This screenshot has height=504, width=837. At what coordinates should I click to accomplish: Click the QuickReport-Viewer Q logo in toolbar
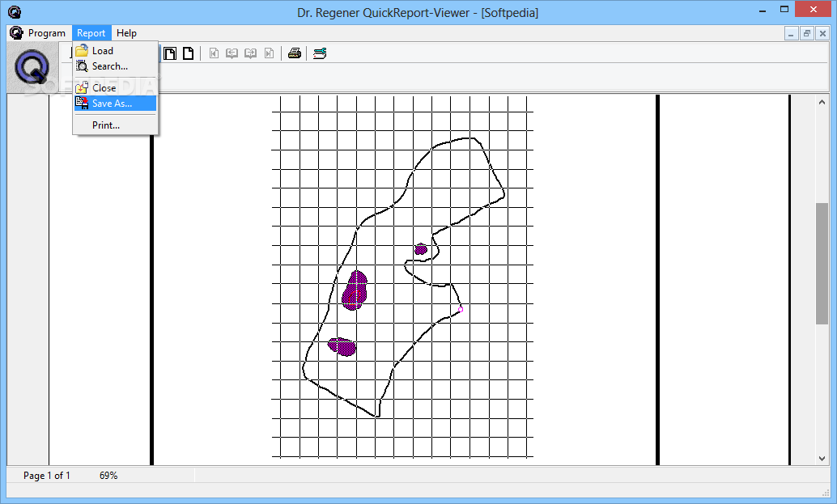click(32, 67)
